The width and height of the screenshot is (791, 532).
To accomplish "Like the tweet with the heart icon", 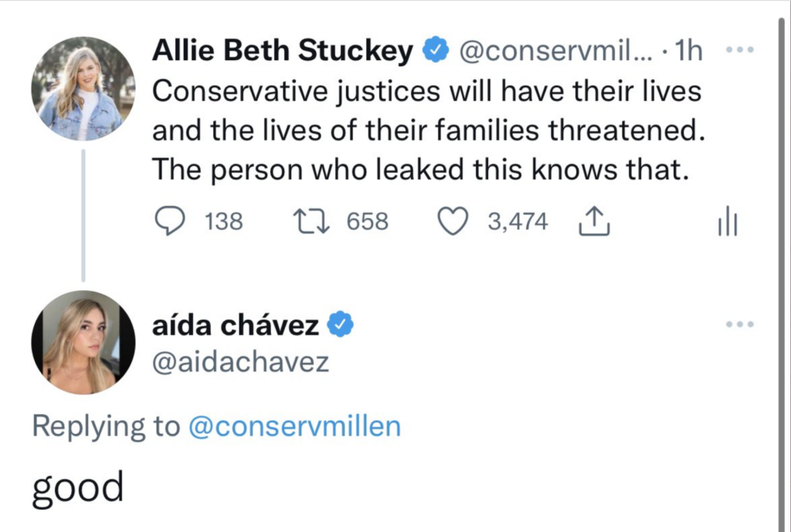I will tap(453, 222).
